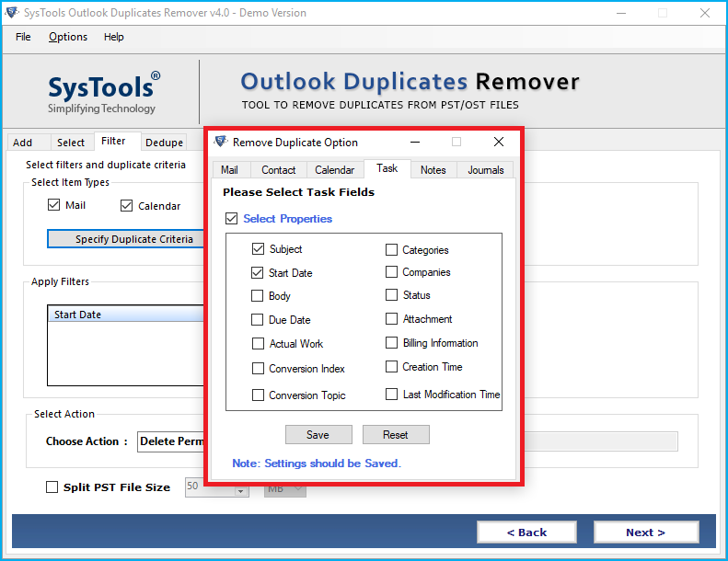Open the File menu
The height and width of the screenshot is (561, 728).
23,37
